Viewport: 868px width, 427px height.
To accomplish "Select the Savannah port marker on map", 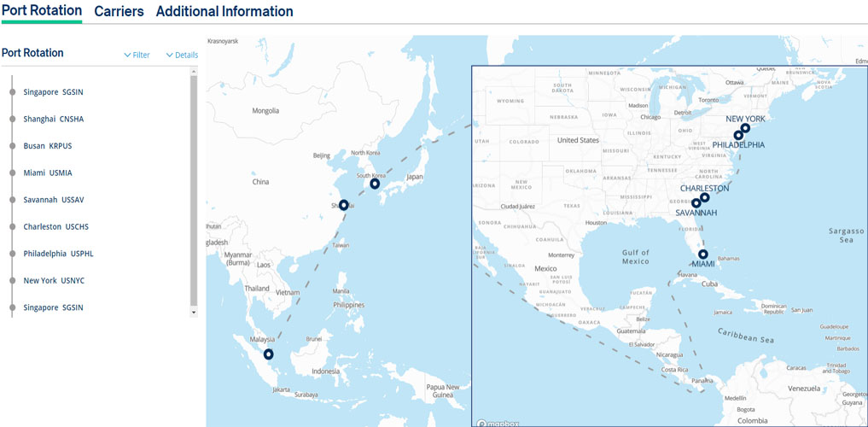I will click(696, 202).
